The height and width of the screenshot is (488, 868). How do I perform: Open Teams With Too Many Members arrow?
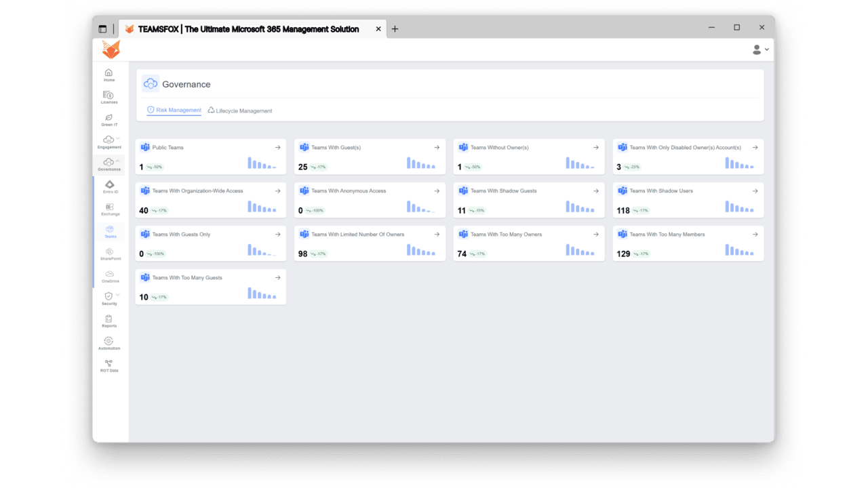[x=755, y=234]
